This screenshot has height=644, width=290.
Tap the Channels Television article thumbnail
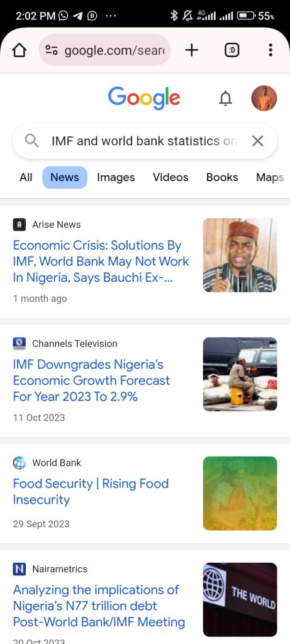click(240, 374)
